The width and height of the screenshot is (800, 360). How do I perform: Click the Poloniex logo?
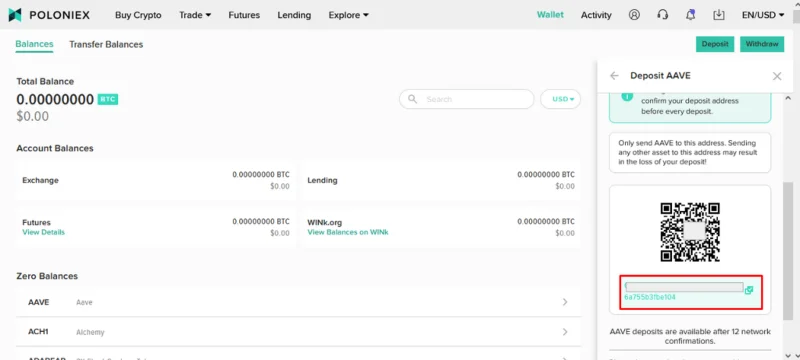tap(49, 15)
